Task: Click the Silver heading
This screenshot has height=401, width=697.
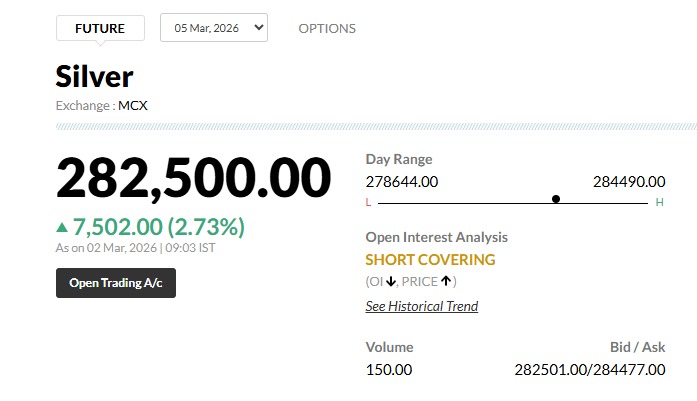Action: (94, 77)
